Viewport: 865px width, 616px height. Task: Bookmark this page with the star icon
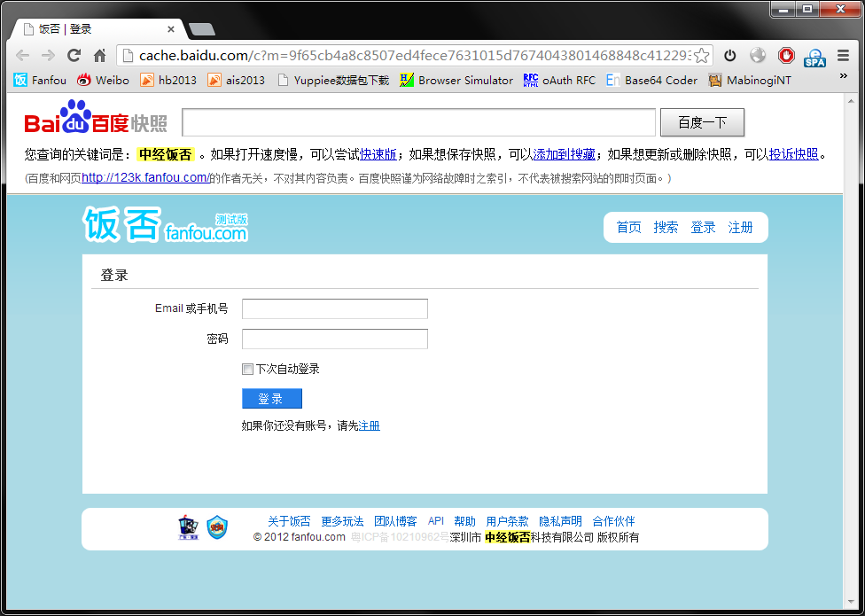[701, 55]
